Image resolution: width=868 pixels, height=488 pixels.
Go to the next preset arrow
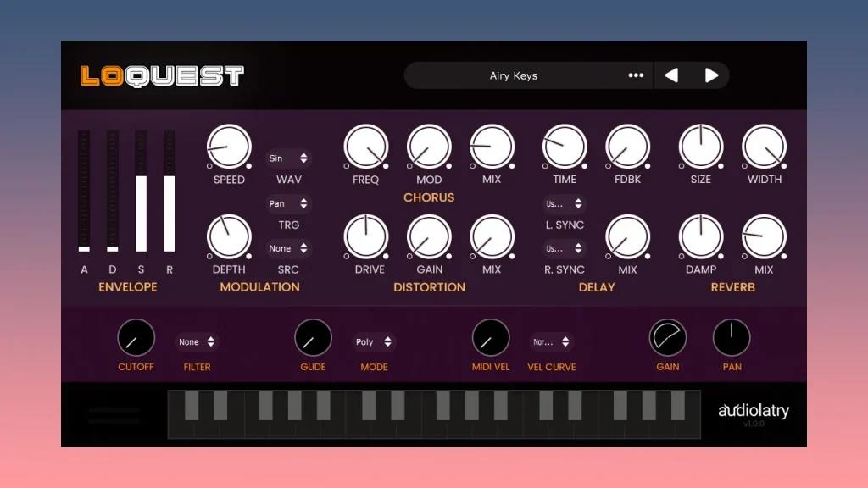711,75
